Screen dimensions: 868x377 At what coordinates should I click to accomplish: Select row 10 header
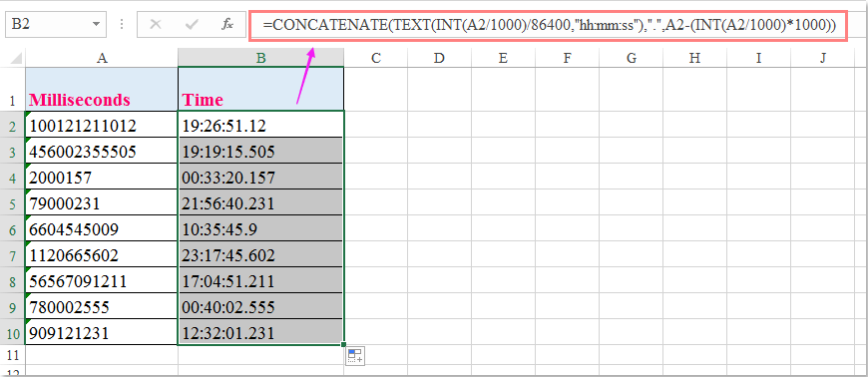click(12, 333)
